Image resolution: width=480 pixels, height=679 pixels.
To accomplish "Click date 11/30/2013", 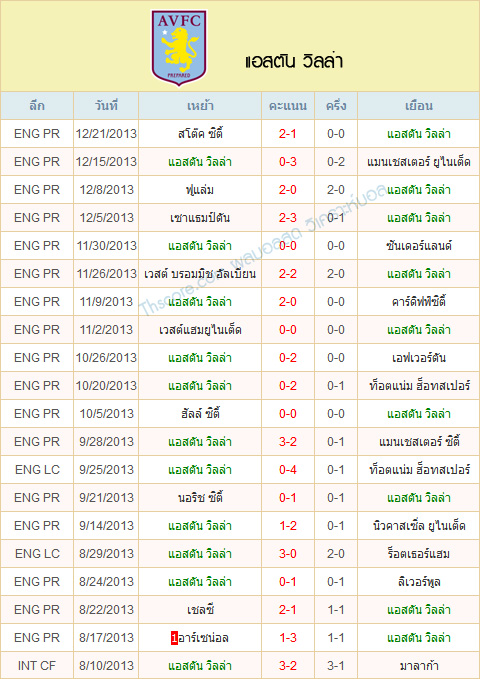I will [106, 246].
